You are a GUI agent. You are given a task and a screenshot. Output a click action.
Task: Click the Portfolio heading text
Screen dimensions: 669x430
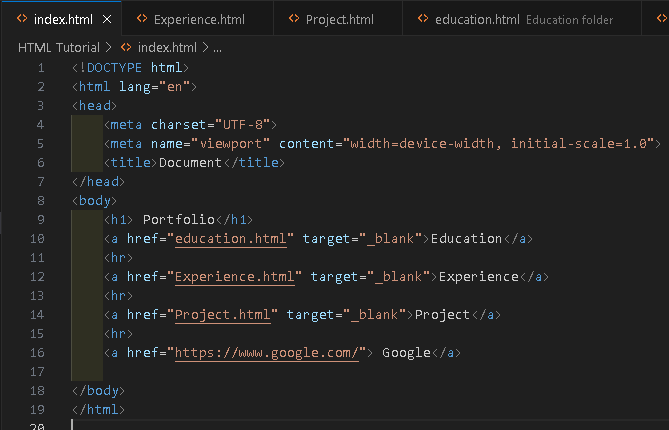(x=178, y=220)
